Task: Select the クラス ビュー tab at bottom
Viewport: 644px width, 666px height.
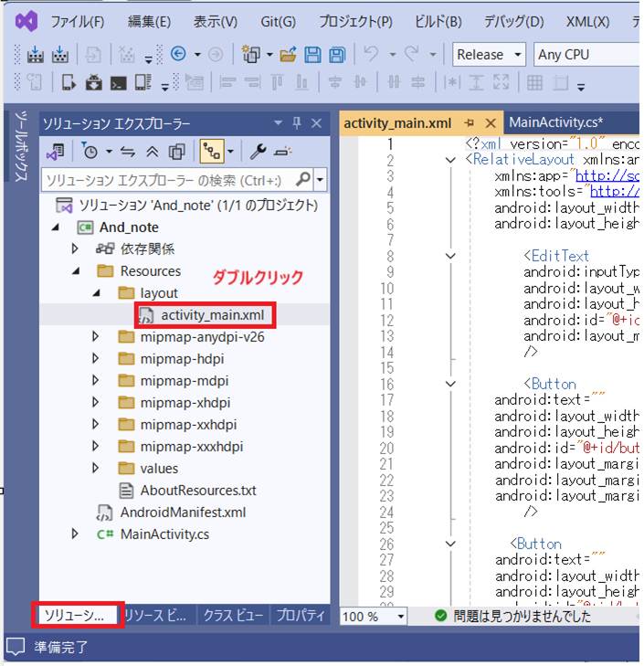Action: click(234, 616)
